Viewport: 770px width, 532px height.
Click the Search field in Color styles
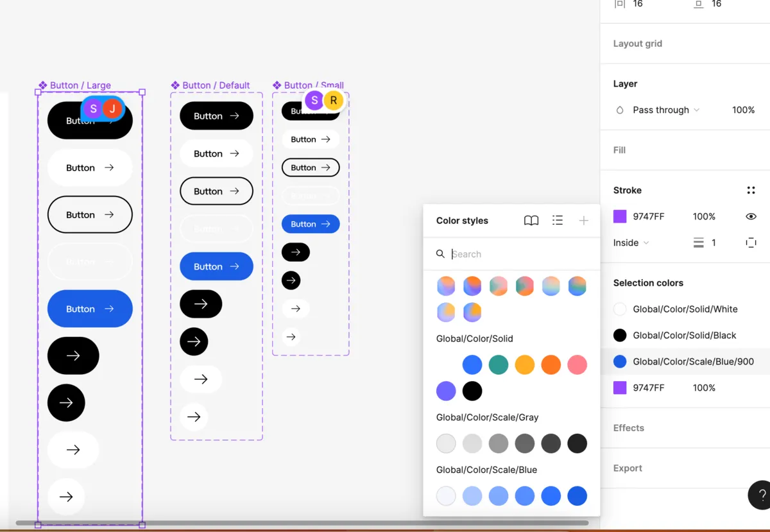pyautogui.click(x=513, y=254)
